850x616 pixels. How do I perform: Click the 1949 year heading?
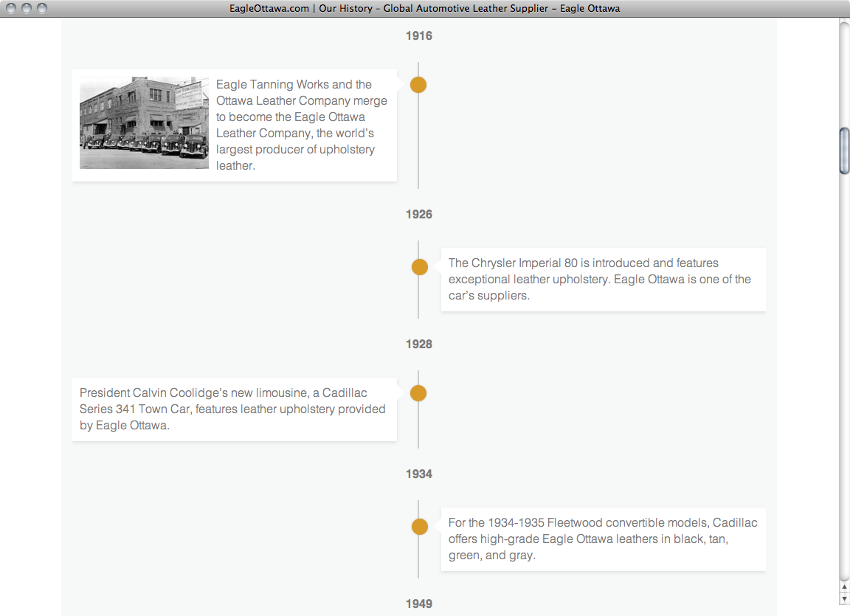pyautogui.click(x=419, y=604)
